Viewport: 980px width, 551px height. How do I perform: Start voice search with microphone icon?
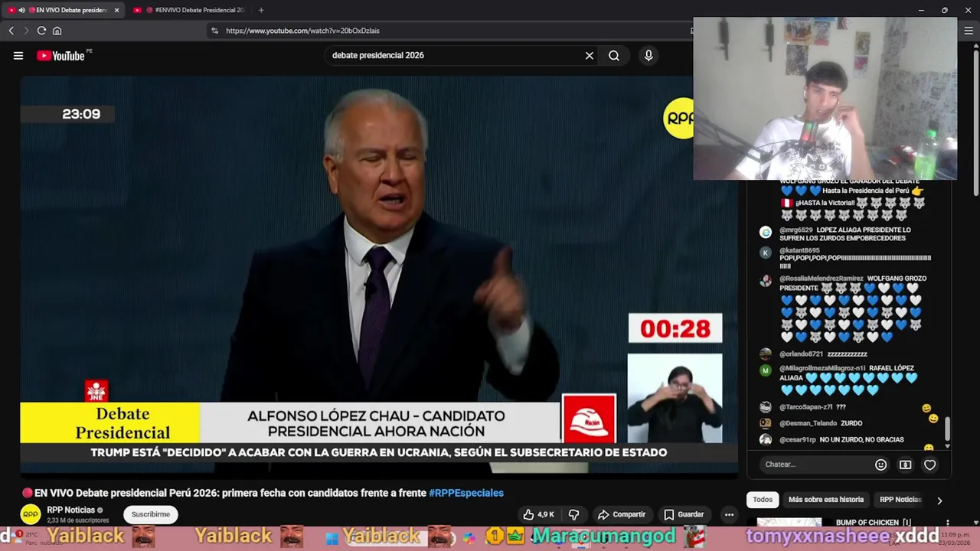point(648,55)
